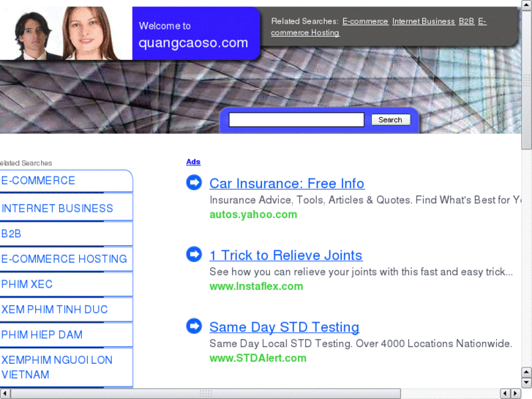Open E-COMMERCE sidebar item
The height and width of the screenshot is (399, 532).
(x=66, y=181)
